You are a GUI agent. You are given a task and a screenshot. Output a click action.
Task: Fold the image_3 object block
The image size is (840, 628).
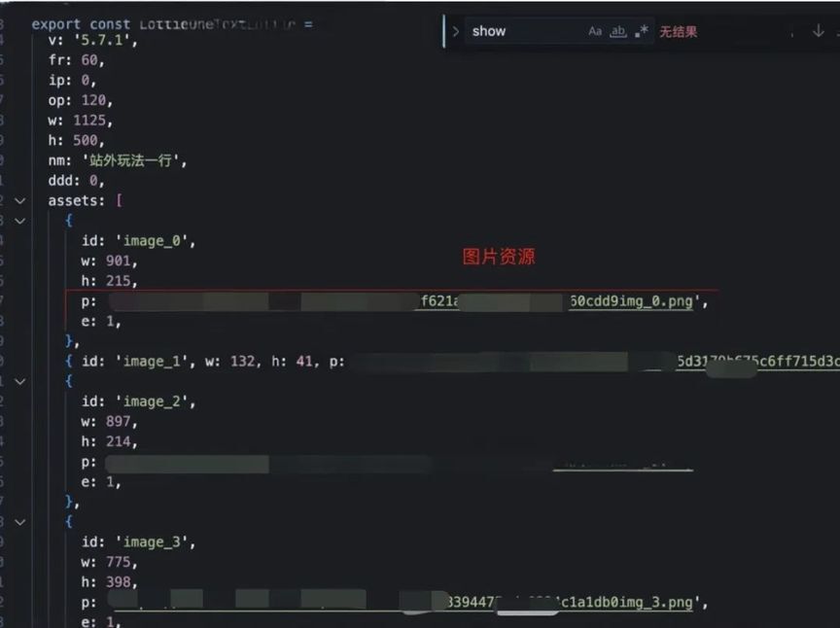tap(19, 522)
